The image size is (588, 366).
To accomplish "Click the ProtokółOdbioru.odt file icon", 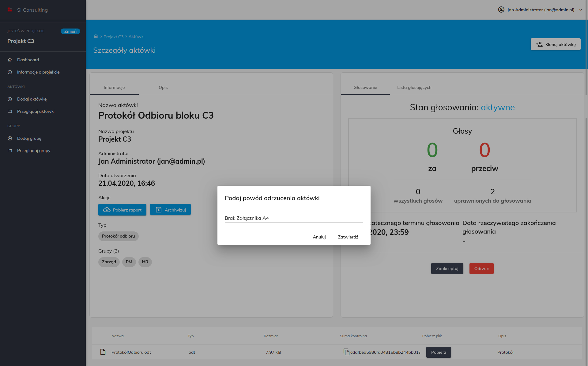I will [x=103, y=352].
